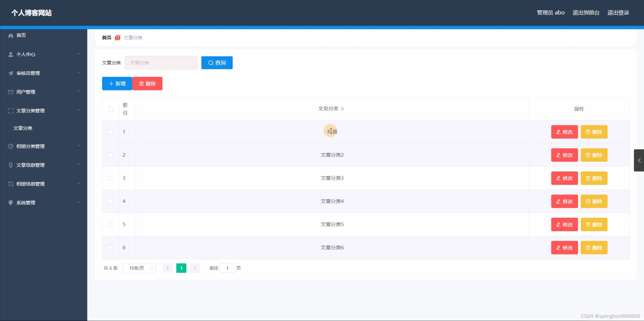Open the 10条/页 page size dropdown
Screen dimensions: 644x321
(139, 268)
